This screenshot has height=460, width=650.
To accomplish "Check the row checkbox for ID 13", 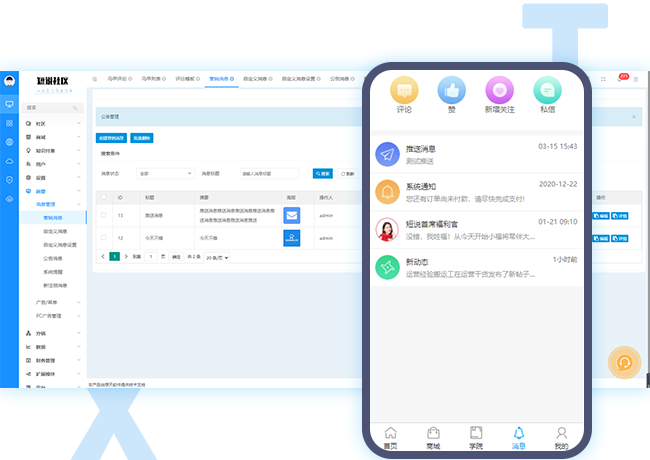I will pos(104,215).
